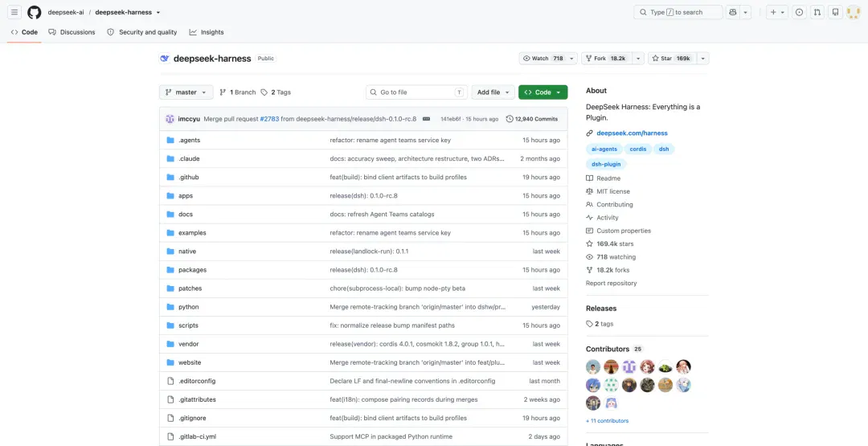The height and width of the screenshot is (446, 868).
Task: Open the Releases 2 tags link
Action: [x=600, y=325]
